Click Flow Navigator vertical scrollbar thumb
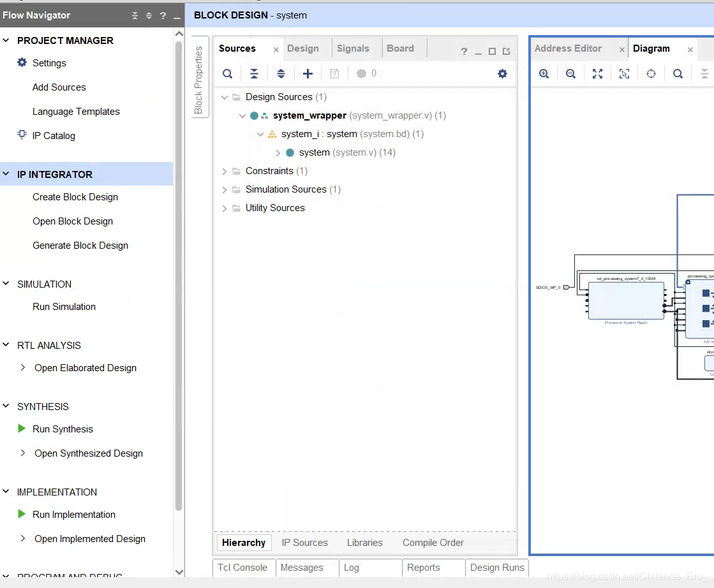Image resolution: width=714 pixels, height=588 pixels. pyautogui.click(x=179, y=276)
